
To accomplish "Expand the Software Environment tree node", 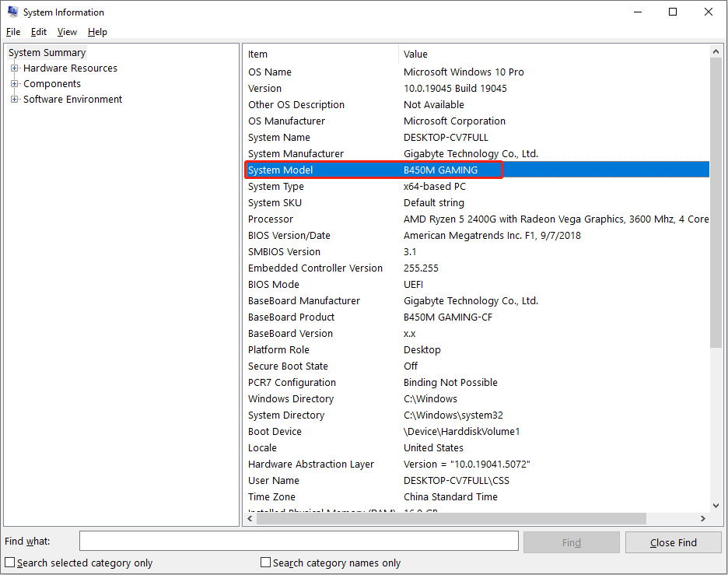I will pyautogui.click(x=16, y=99).
